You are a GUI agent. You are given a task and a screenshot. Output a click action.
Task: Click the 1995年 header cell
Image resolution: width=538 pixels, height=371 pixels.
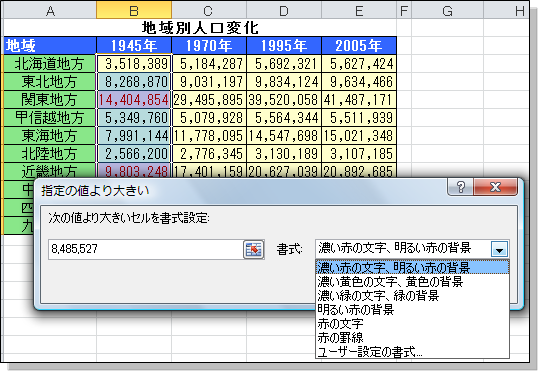coord(284,46)
